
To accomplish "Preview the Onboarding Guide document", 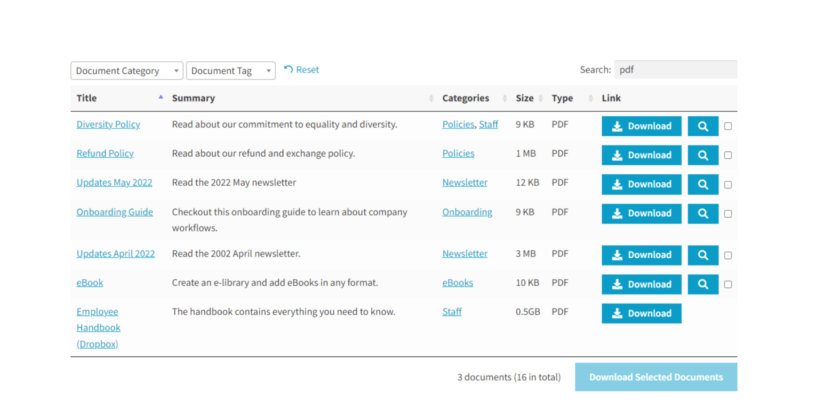I will coord(703,213).
